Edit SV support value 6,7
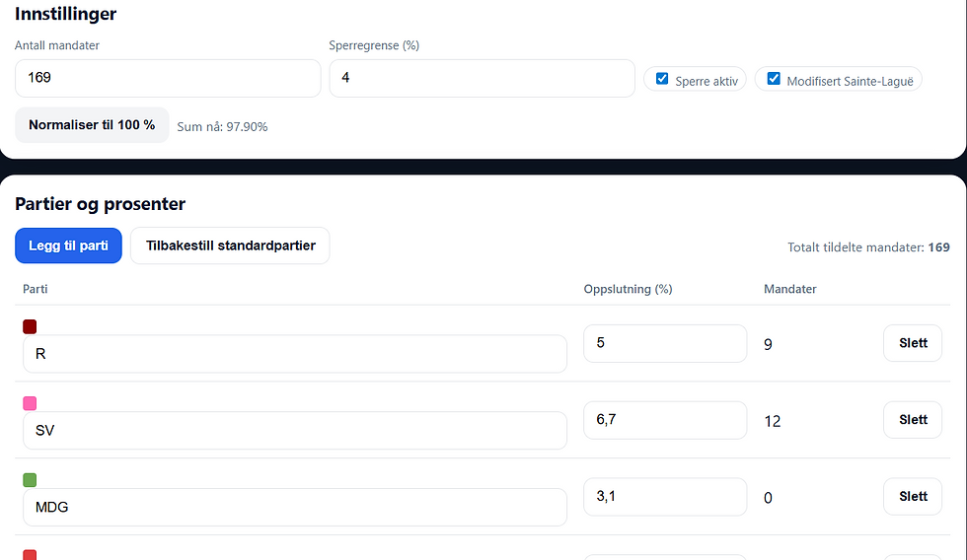This screenshot has height=560, width=967. [665, 420]
